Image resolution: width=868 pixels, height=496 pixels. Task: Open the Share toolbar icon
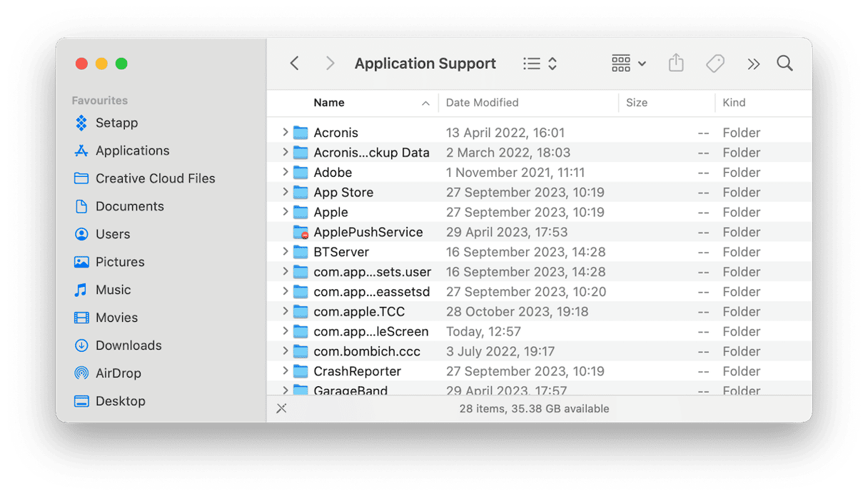coord(676,64)
